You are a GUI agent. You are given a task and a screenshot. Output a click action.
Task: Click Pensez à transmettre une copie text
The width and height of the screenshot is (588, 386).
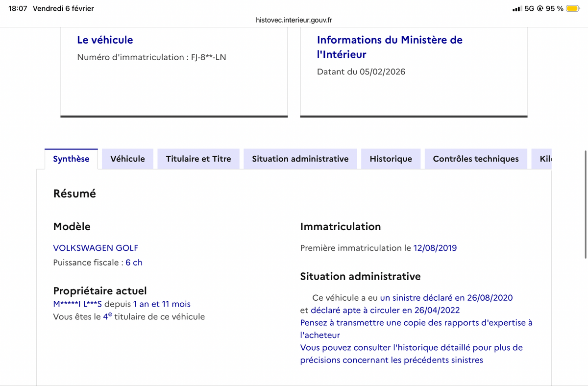(416, 329)
